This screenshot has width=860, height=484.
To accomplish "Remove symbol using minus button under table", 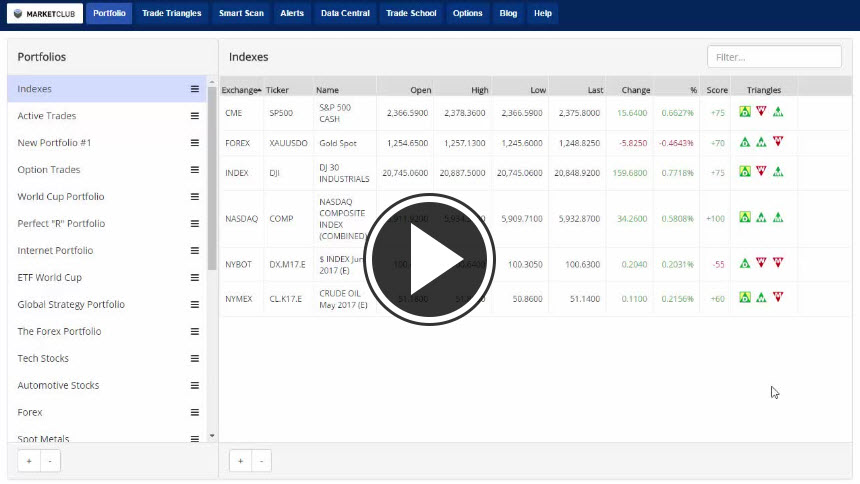I will pyautogui.click(x=261, y=461).
